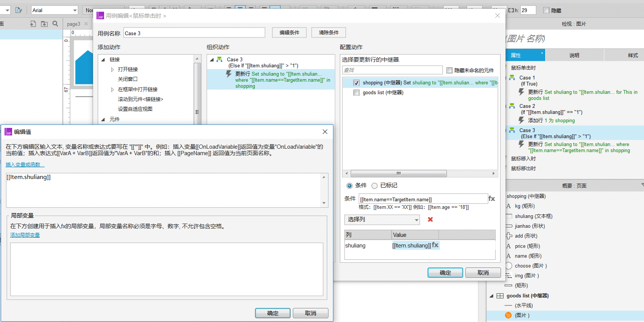
Task: Collapse Case 3 in the organize actions tree
Action: (212, 59)
